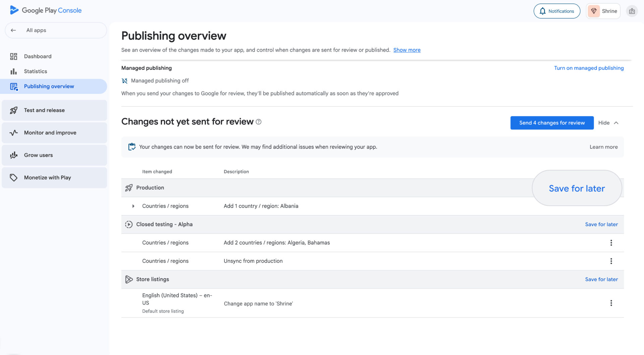Open options menu for Unsync from production

tap(611, 261)
